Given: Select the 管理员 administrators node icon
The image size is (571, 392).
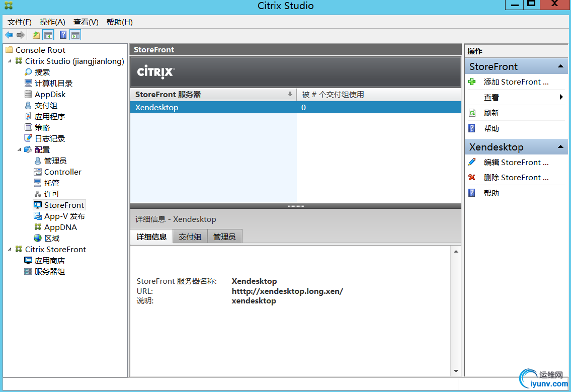Looking at the screenshot, I should tap(38, 161).
